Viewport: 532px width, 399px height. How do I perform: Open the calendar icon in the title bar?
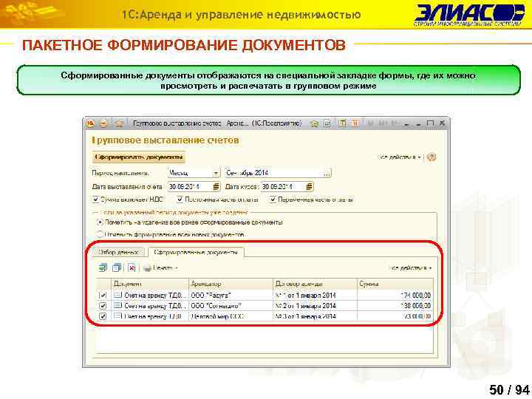tap(355, 123)
